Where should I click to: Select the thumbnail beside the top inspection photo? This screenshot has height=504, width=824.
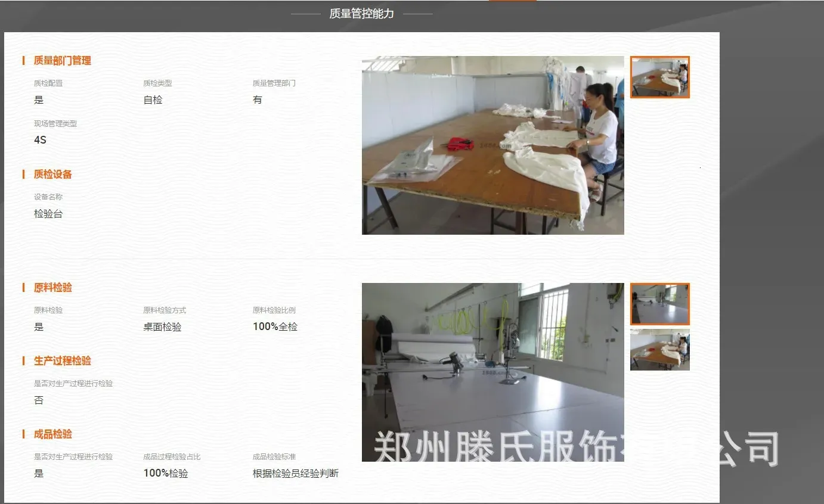(x=659, y=77)
